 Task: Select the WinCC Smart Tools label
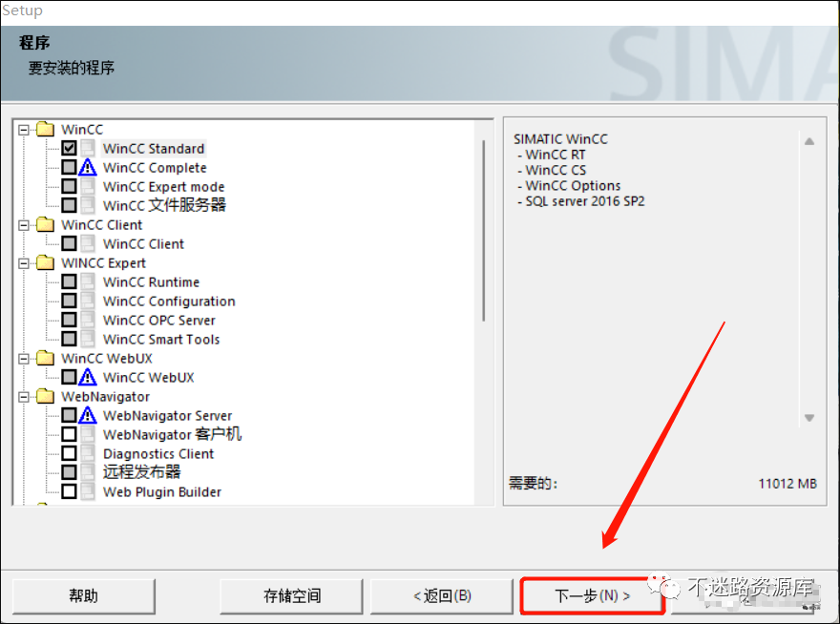pos(161,339)
